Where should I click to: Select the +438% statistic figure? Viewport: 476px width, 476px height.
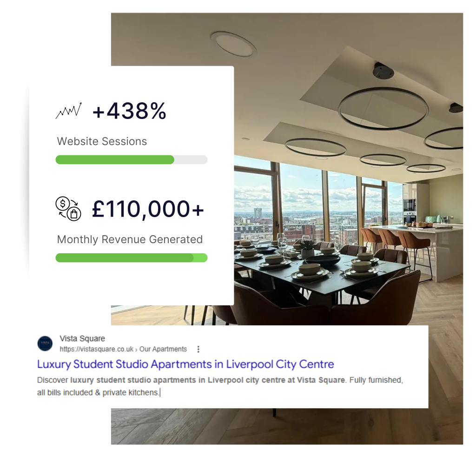[129, 111]
